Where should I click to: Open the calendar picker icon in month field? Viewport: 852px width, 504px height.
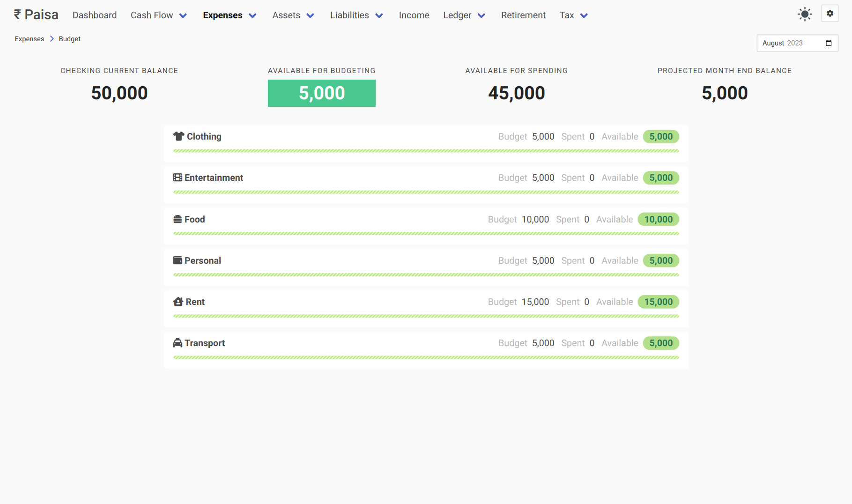[829, 43]
